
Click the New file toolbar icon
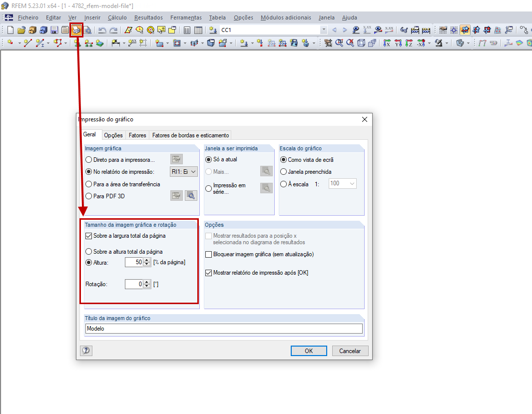click(10, 30)
